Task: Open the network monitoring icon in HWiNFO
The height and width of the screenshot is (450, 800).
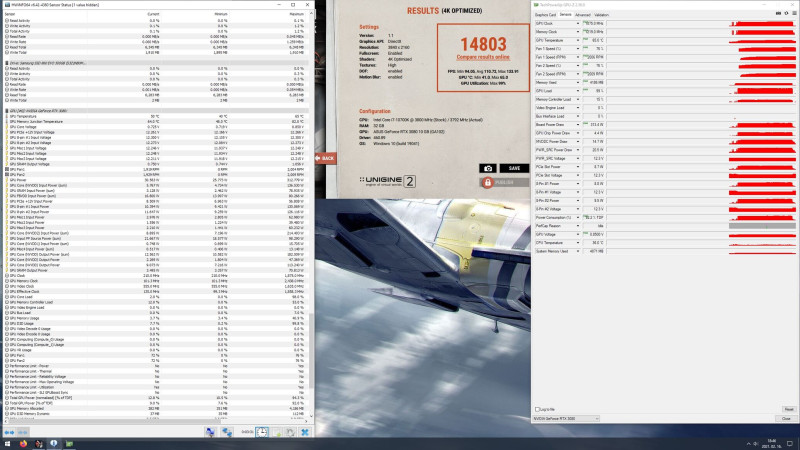Action: click(x=210, y=432)
